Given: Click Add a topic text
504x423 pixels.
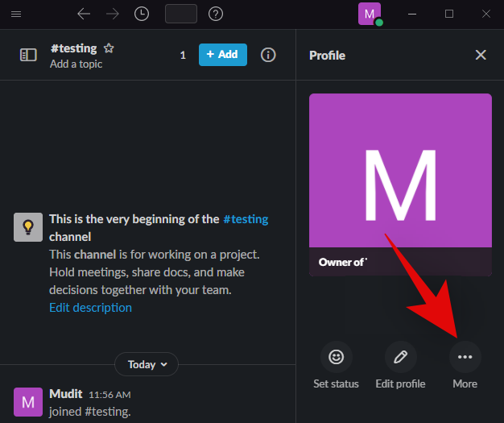Looking at the screenshot, I should pos(76,64).
